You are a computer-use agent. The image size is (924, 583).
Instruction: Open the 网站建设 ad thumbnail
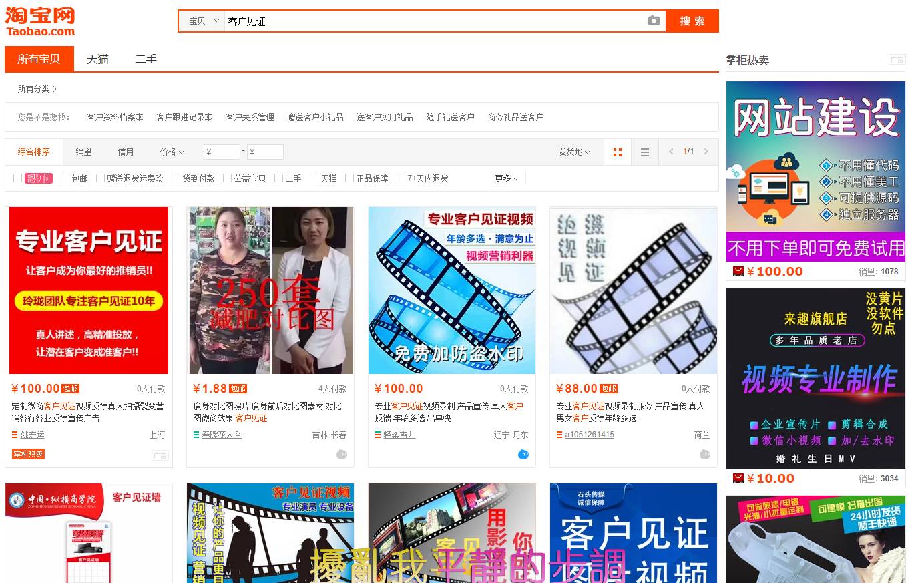coord(816,172)
